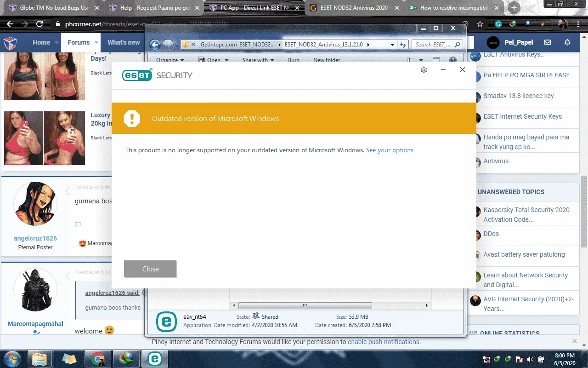
Task: Report angelcruz1626's post with the flag icon
Action: click(78, 224)
